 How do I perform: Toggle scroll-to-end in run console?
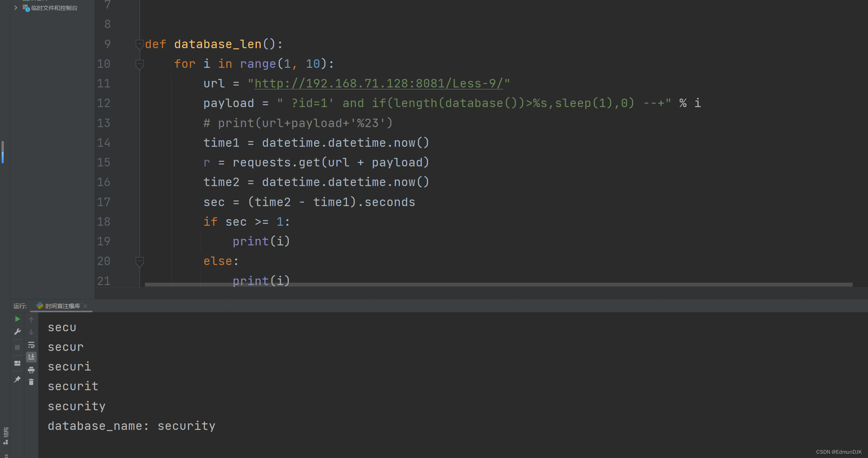tap(31, 357)
